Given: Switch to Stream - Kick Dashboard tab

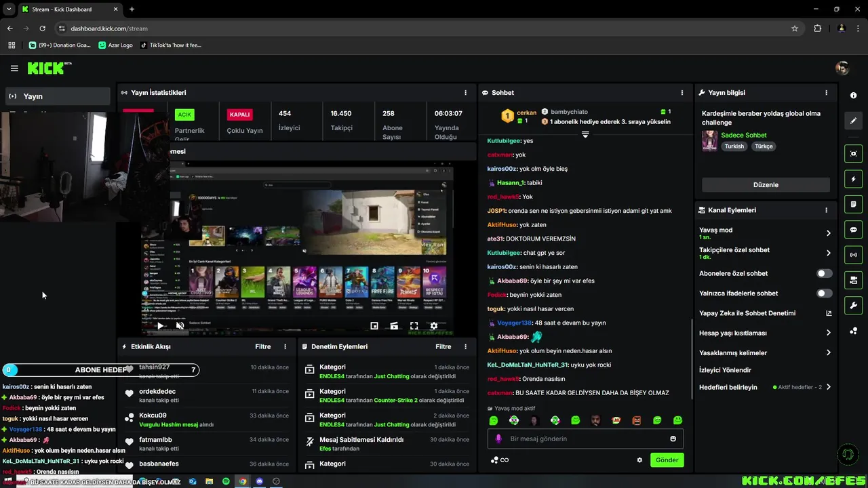Looking at the screenshot, I should 69,9.
